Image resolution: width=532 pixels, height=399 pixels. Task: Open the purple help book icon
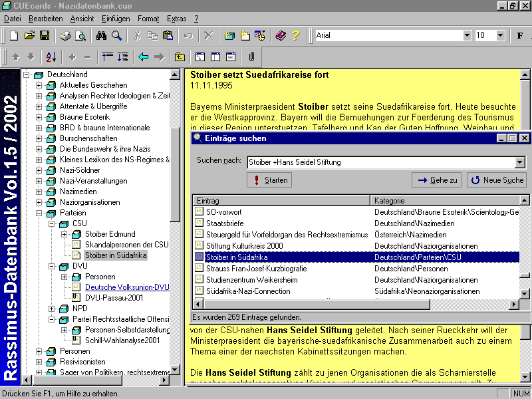[x=281, y=35]
